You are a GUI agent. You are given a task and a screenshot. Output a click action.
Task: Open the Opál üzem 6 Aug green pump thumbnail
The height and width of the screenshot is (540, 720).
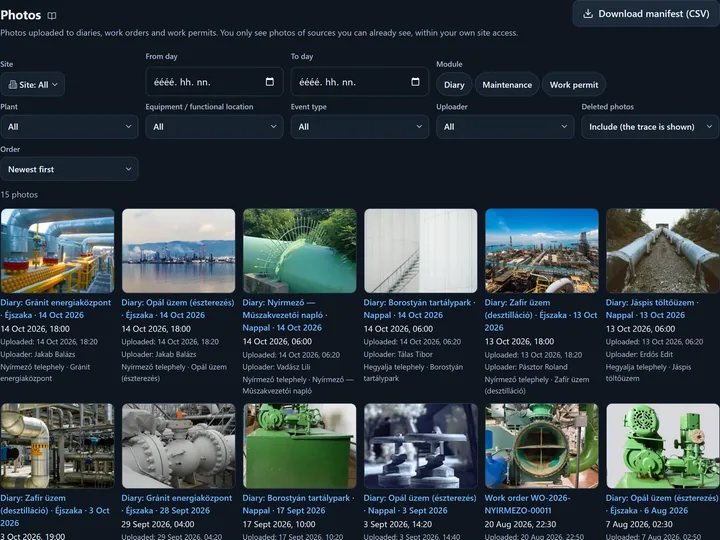pos(663,446)
